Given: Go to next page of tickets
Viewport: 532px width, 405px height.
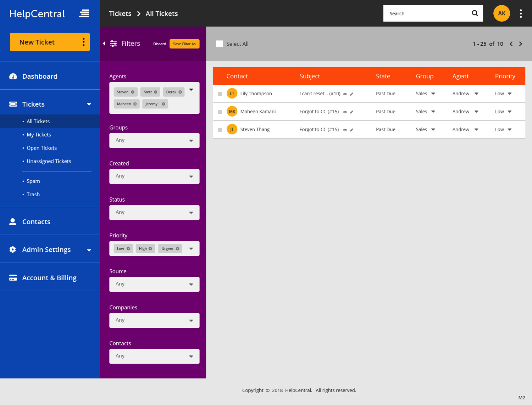Looking at the screenshot, I should (520, 44).
